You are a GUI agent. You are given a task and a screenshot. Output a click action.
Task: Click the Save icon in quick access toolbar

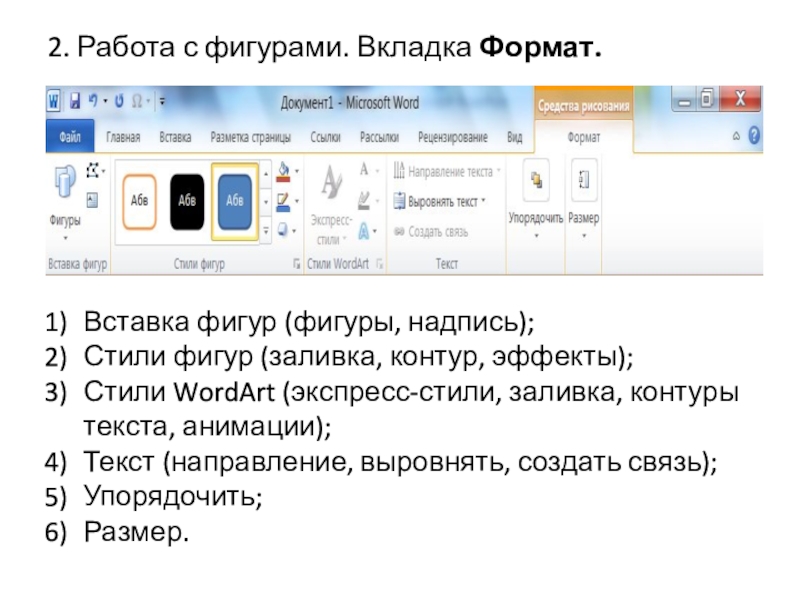73,101
